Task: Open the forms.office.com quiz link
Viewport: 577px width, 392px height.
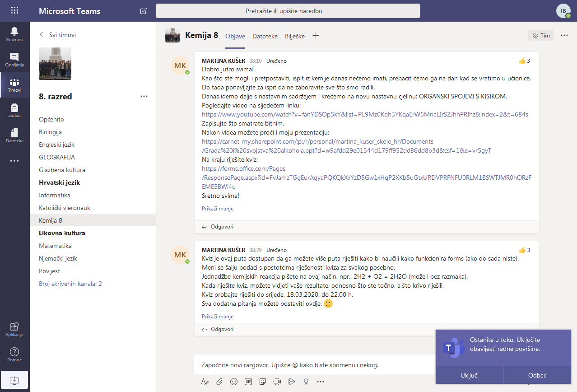Action: (366, 177)
